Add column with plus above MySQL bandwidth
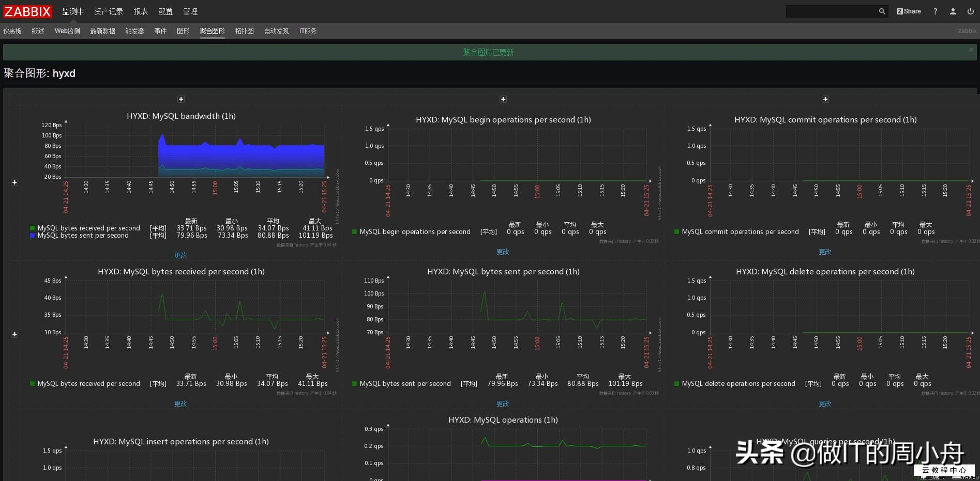This screenshot has width=980, height=481. pyautogui.click(x=181, y=99)
